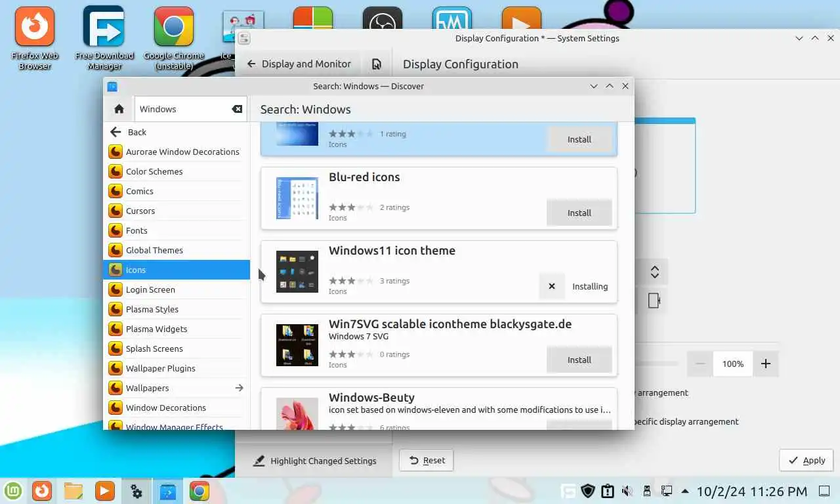Open Chrome from the taskbar
This screenshot has height=504, width=840.
(199, 491)
